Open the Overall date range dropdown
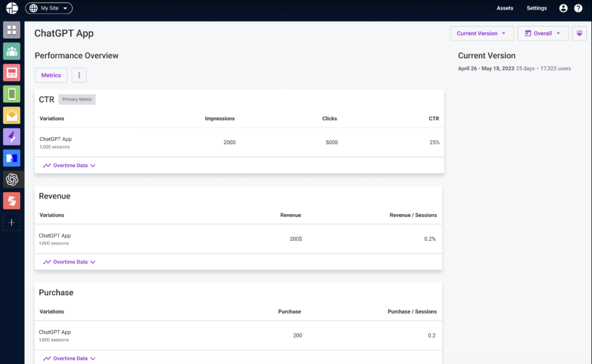 click(543, 33)
